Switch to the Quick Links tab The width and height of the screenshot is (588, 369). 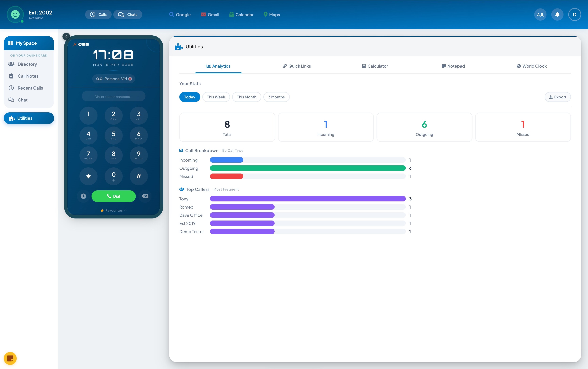(x=297, y=66)
